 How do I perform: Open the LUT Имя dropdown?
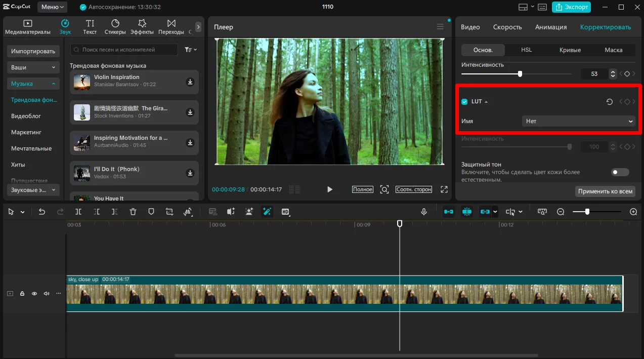(x=579, y=122)
